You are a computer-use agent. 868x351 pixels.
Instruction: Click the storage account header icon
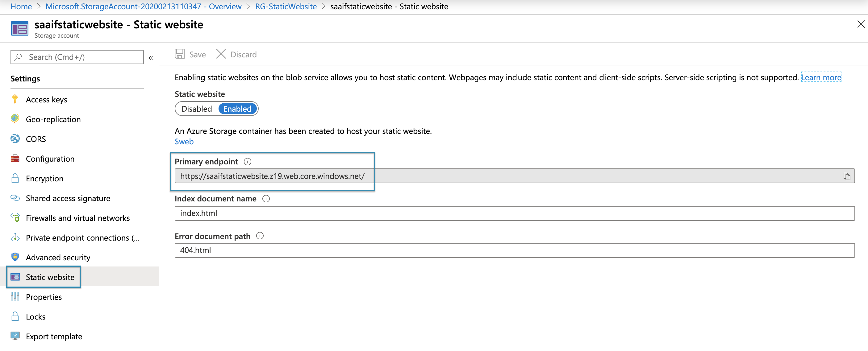coord(19,29)
